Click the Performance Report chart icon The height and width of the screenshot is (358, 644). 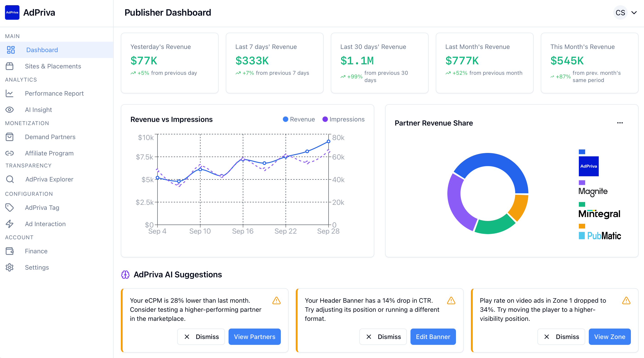pyautogui.click(x=10, y=93)
